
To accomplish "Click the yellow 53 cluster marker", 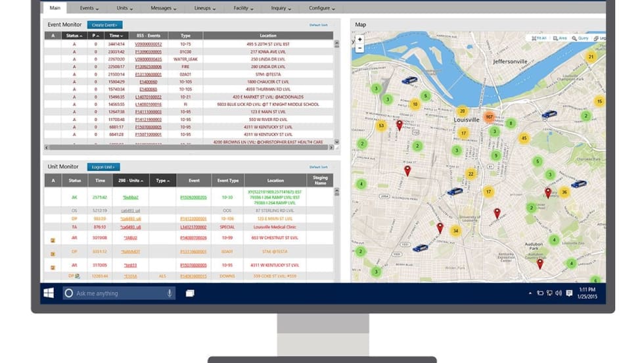I will [x=381, y=125].
